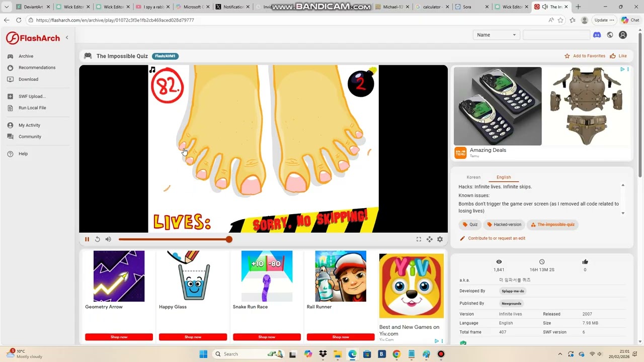
Task: Click Shop now under Geometry Arrow
Action: coord(119,337)
